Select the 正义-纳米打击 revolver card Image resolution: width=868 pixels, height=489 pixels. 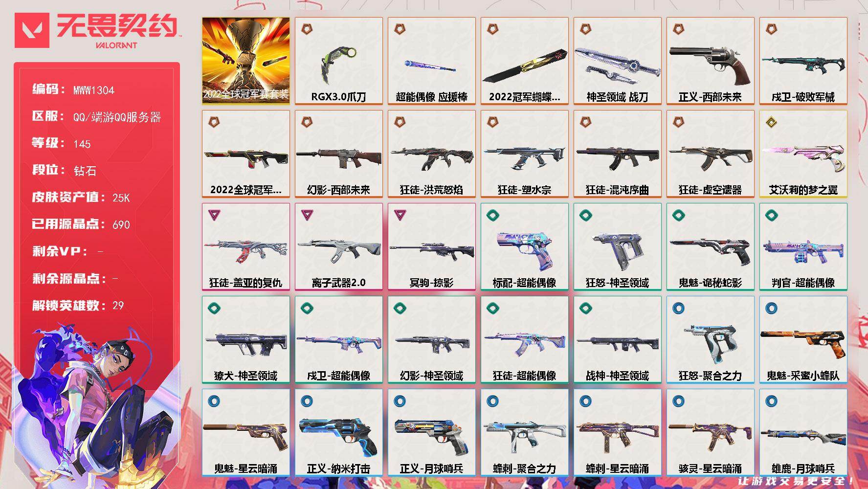[x=338, y=433]
